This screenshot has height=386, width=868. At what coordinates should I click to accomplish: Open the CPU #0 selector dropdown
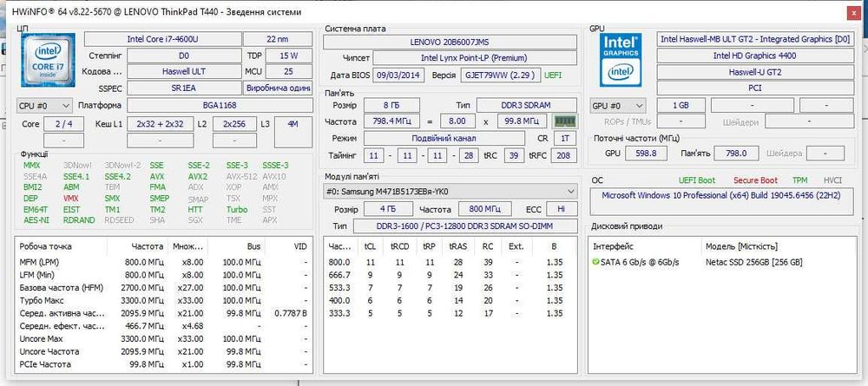pyautogui.click(x=44, y=106)
